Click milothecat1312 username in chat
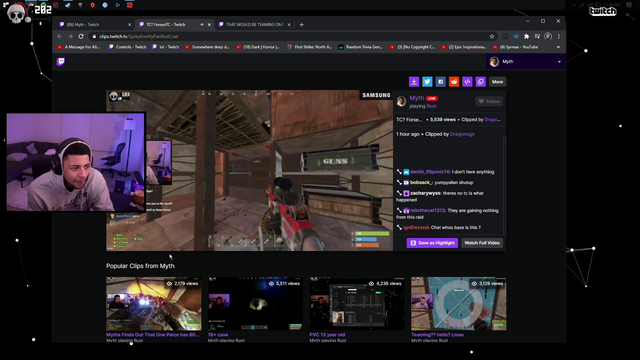640x360 pixels. click(427, 211)
